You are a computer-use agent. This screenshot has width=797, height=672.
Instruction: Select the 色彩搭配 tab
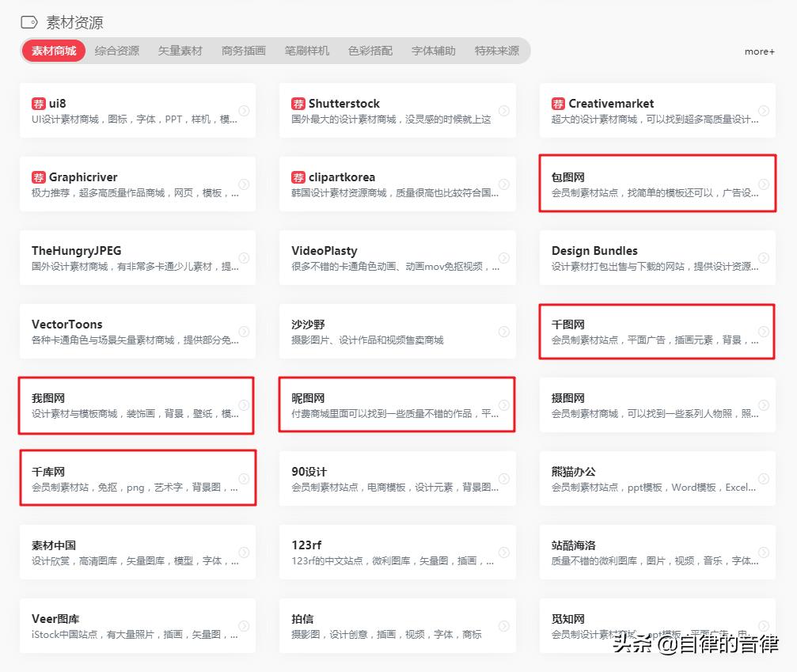tap(370, 51)
